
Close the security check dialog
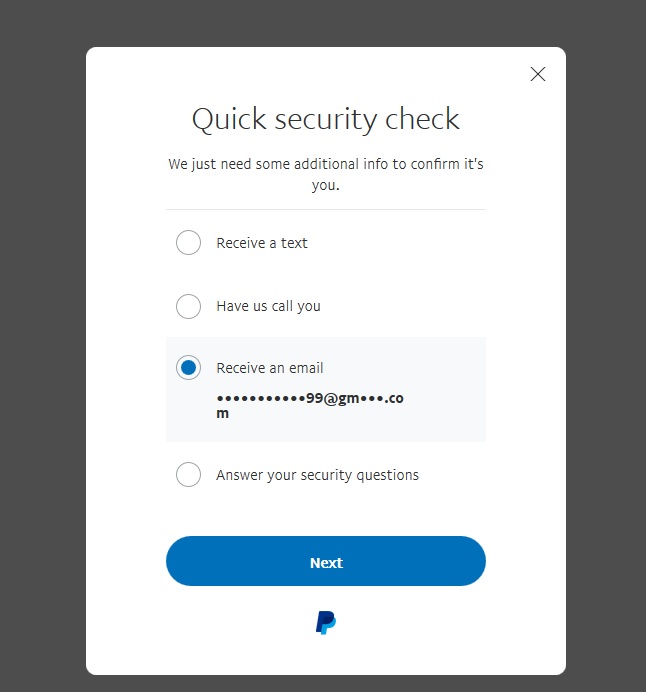538,74
